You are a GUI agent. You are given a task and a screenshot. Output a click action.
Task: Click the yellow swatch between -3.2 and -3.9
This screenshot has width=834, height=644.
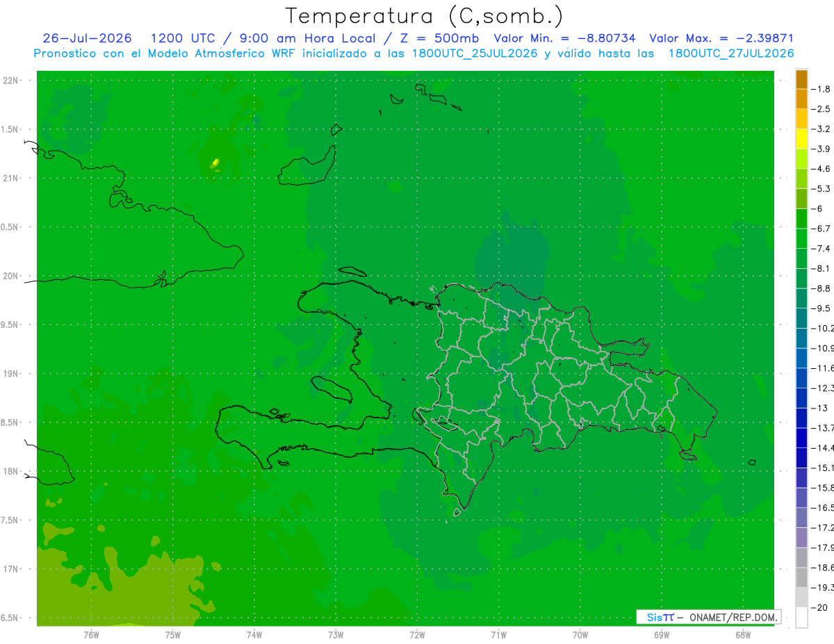(x=801, y=139)
